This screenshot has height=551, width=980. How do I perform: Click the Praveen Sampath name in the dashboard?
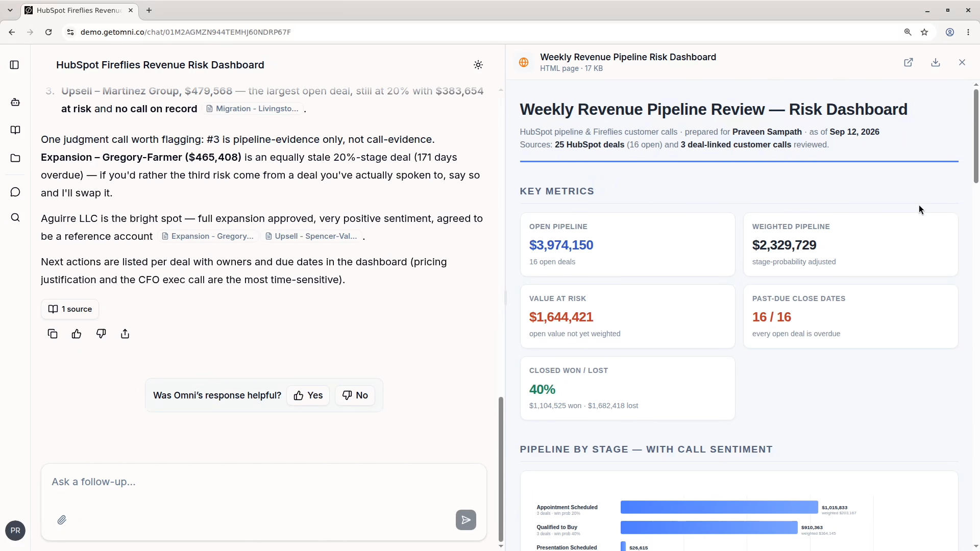pyautogui.click(x=767, y=132)
